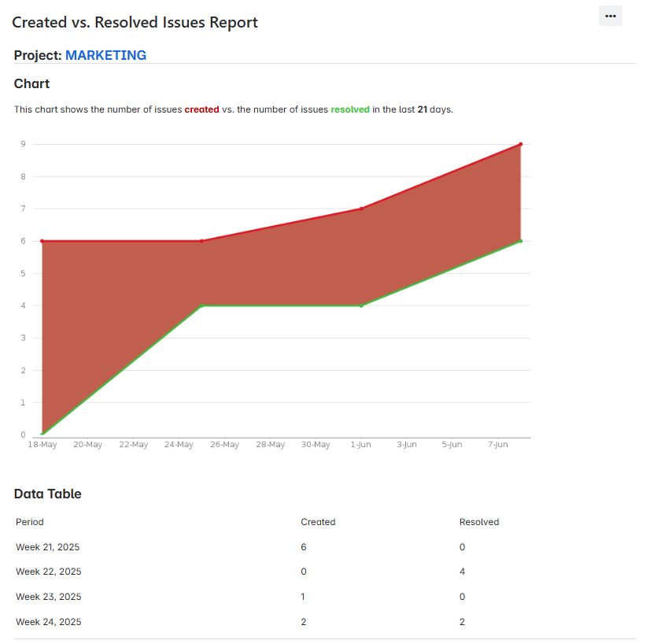Click the green resolved endpoint on 7-Jun
The height and width of the screenshot is (644, 646).
[519, 241]
